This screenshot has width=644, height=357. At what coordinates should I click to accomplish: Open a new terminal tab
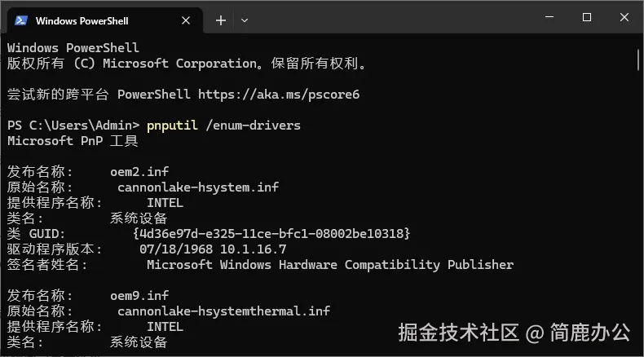tap(220, 20)
